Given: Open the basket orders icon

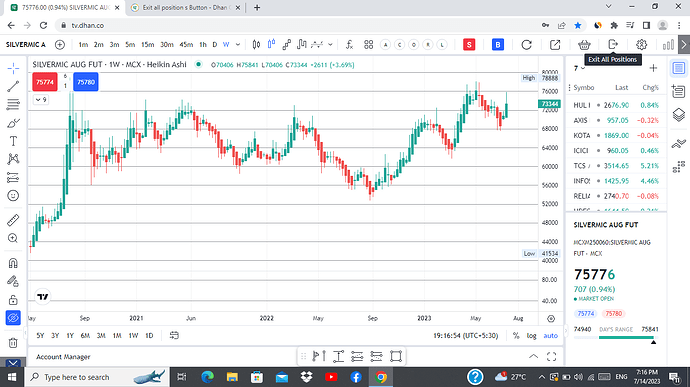Looking at the screenshot, I should pyautogui.click(x=584, y=44).
